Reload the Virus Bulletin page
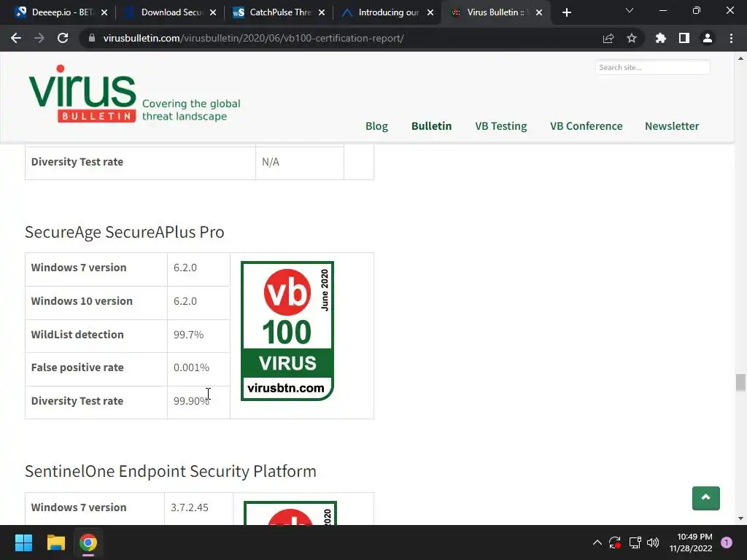This screenshot has height=560, width=747. click(x=63, y=38)
